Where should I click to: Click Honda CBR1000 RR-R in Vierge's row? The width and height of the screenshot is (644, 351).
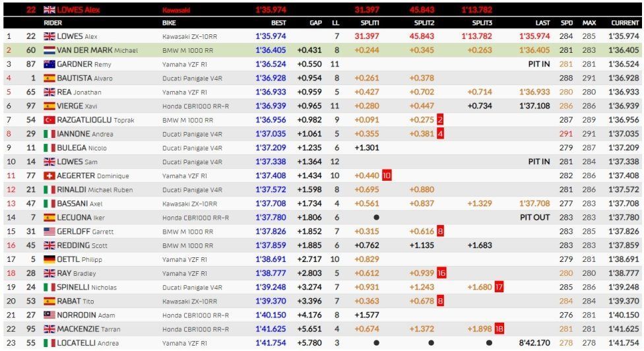coord(195,106)
